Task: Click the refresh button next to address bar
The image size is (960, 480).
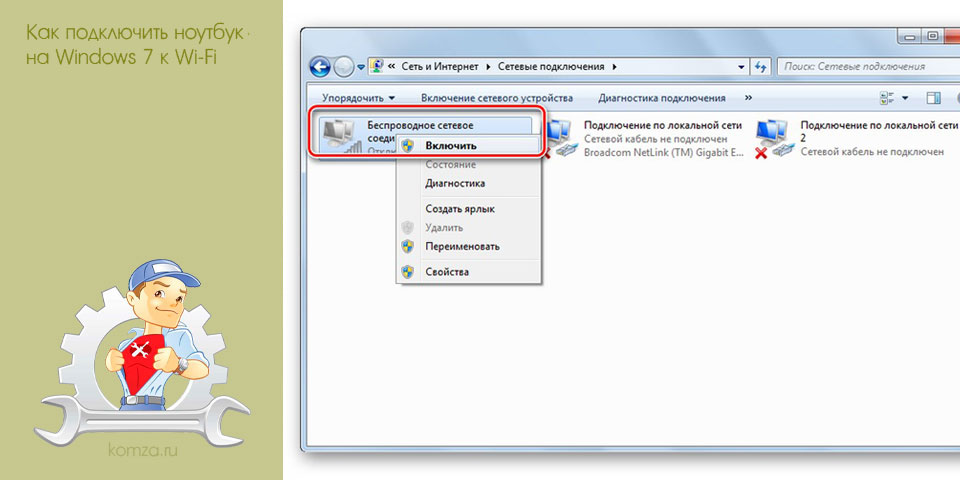Action: [761, 67]
